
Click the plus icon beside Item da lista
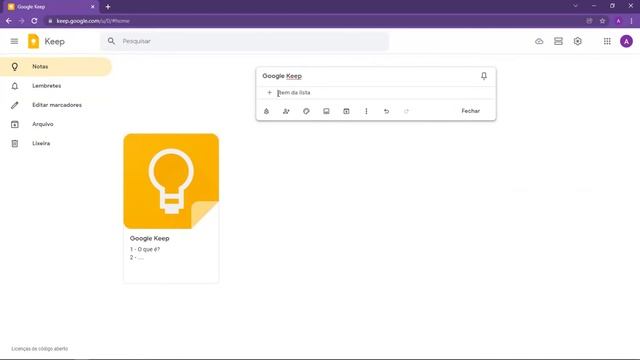tap(269, 93)
